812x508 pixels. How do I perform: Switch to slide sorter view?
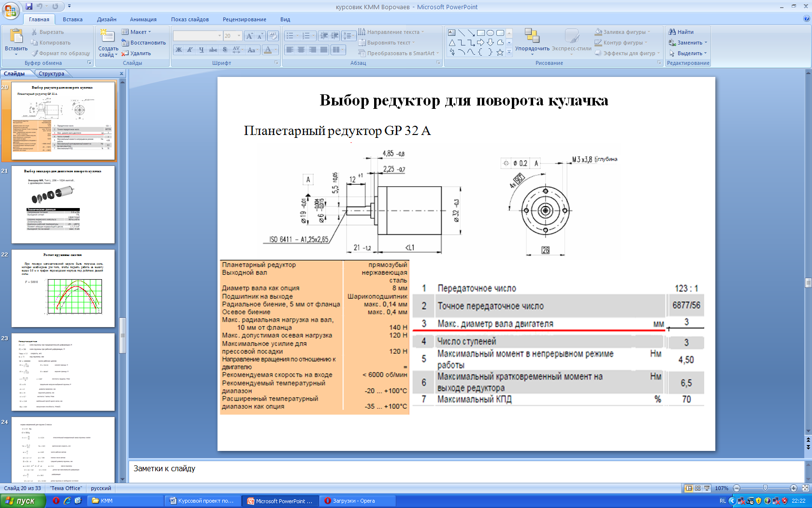pyautogui.click(x=697, y=488)
